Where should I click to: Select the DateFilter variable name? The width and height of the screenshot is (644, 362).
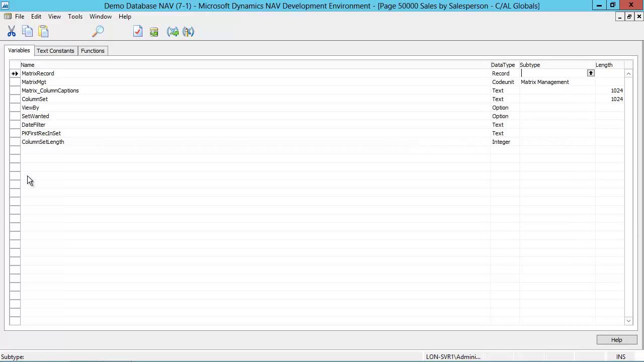click(33, 125)
